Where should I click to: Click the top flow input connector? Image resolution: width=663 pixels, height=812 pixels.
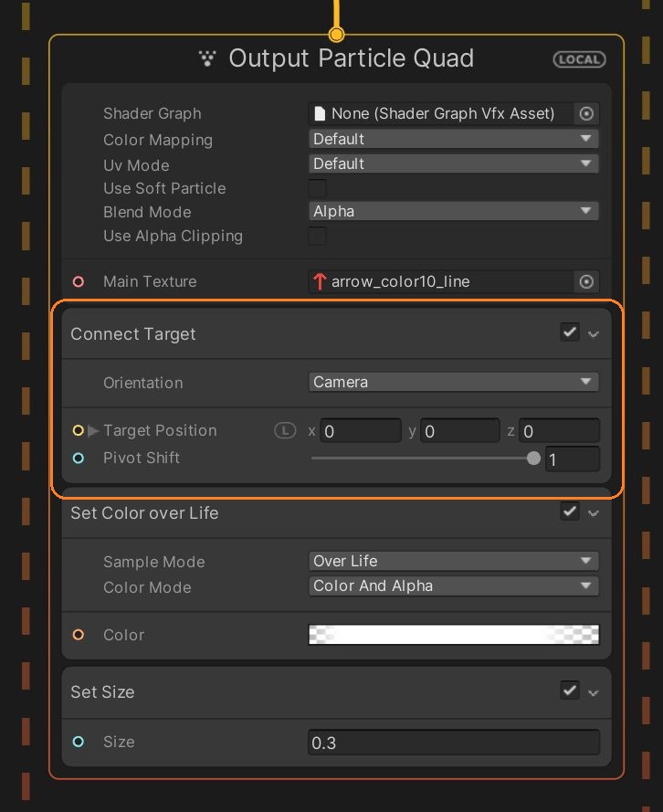point(336,35)
